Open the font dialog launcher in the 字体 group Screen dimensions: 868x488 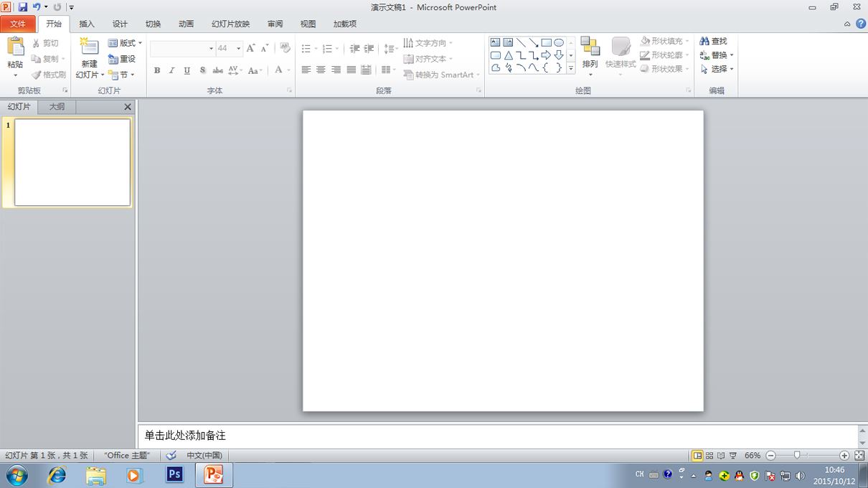pyautogui.click(x=290, y=90)
